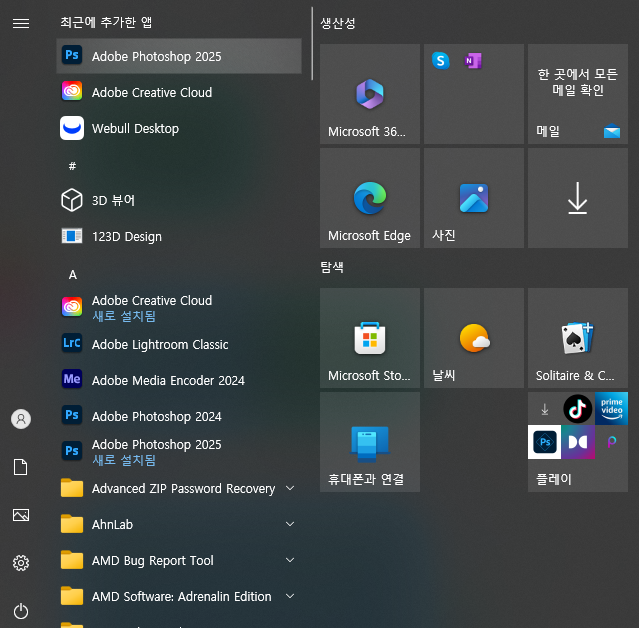
Task: Click the 플레이 folder label
Action: (553, 479)
